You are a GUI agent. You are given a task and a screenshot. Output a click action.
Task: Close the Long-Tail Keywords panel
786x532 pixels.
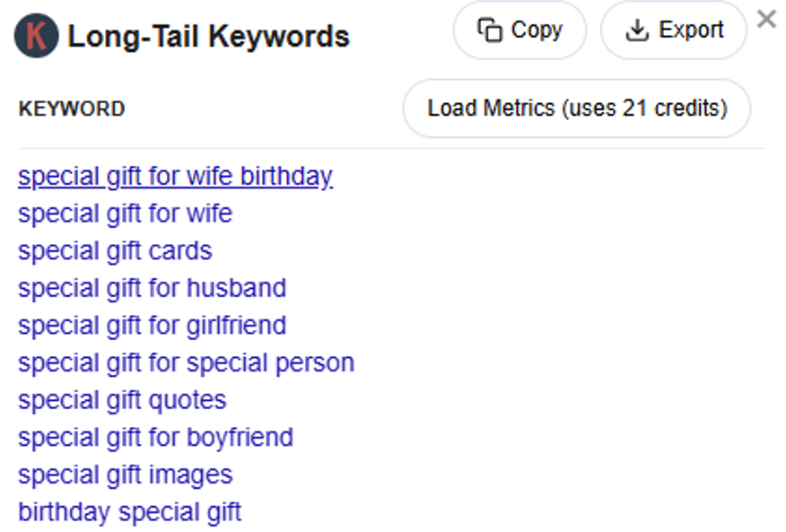tap(766, 19)
